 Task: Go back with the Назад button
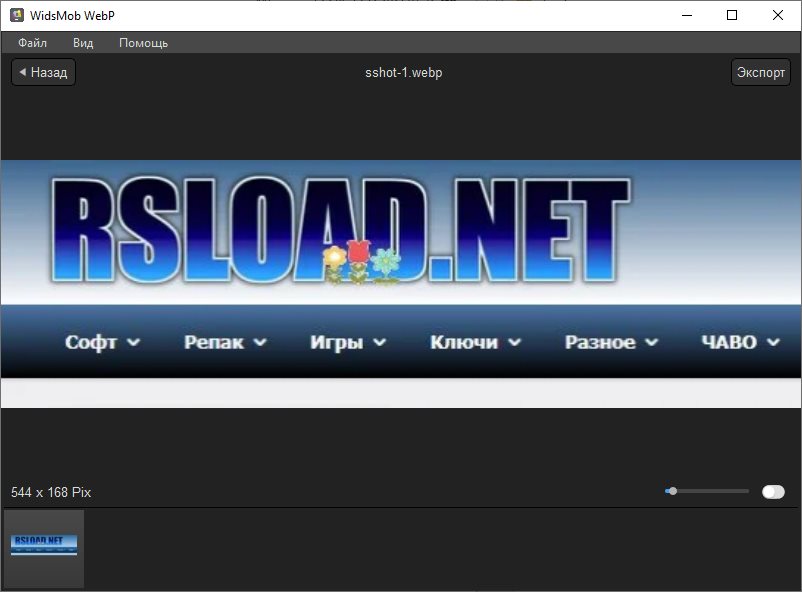[x=43, y=72]
